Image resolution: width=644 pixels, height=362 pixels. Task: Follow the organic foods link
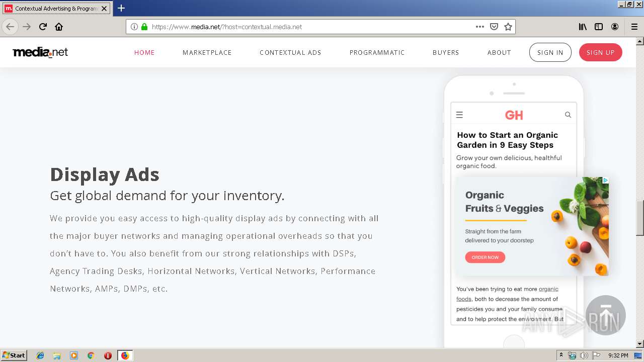click(507, 294)
